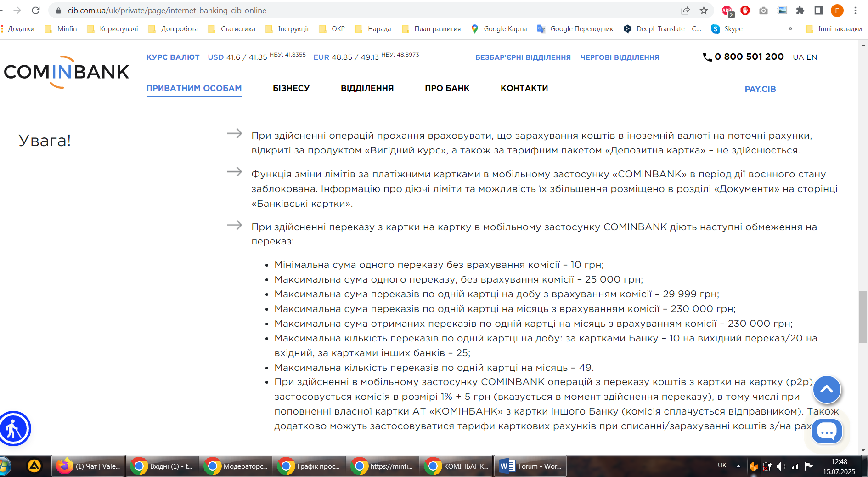Screen dimensions: 868x477
Task: Toggle the browser side panel icon
Action: pos(818,10)
